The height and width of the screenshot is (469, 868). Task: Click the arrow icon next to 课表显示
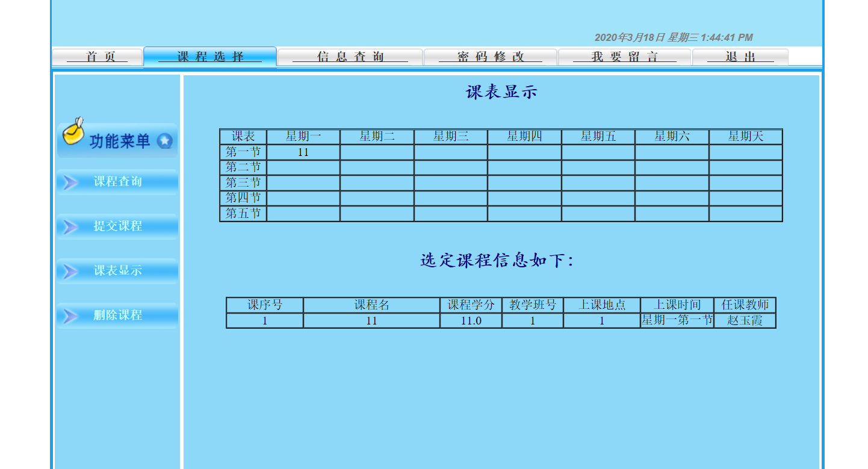(x=70, y=271)
